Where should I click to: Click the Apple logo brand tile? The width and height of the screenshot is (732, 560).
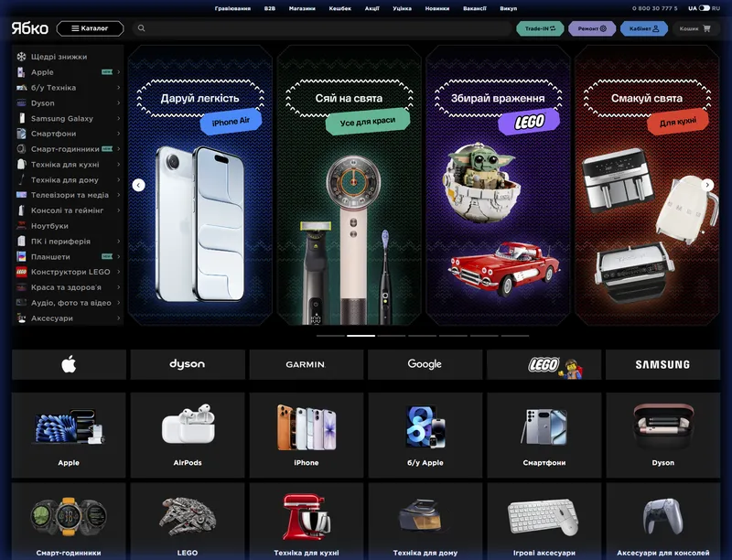(69, 364)
